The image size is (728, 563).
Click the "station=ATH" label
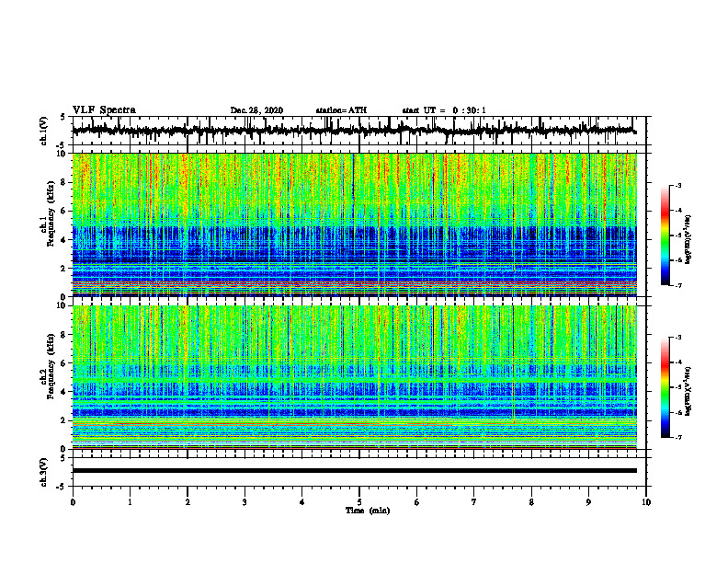341,110
